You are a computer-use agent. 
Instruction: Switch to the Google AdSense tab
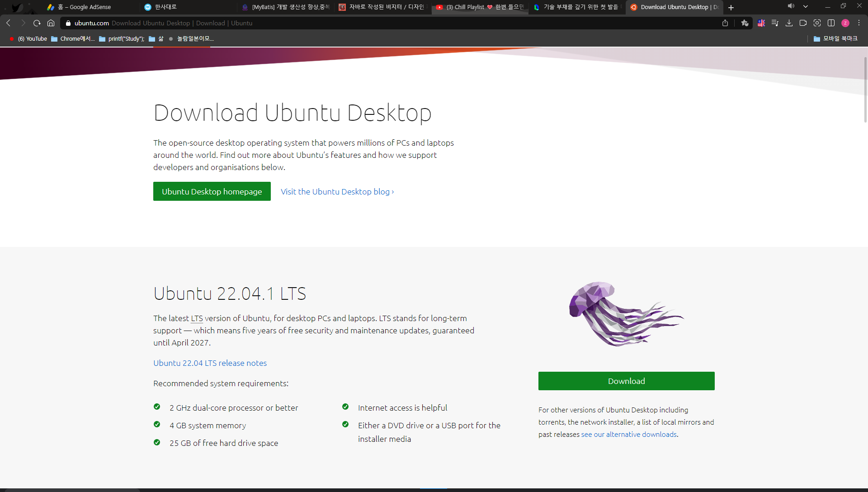click(90, 7)
